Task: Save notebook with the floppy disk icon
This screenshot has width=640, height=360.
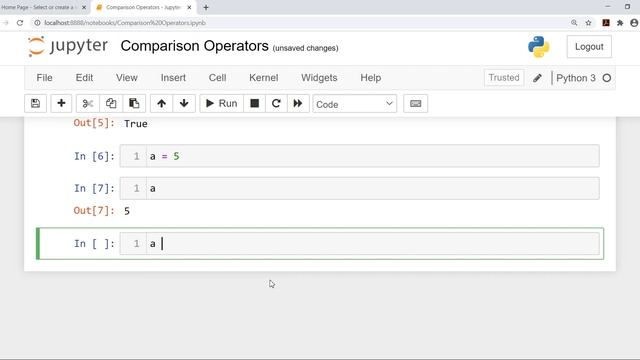Action: 36,104
